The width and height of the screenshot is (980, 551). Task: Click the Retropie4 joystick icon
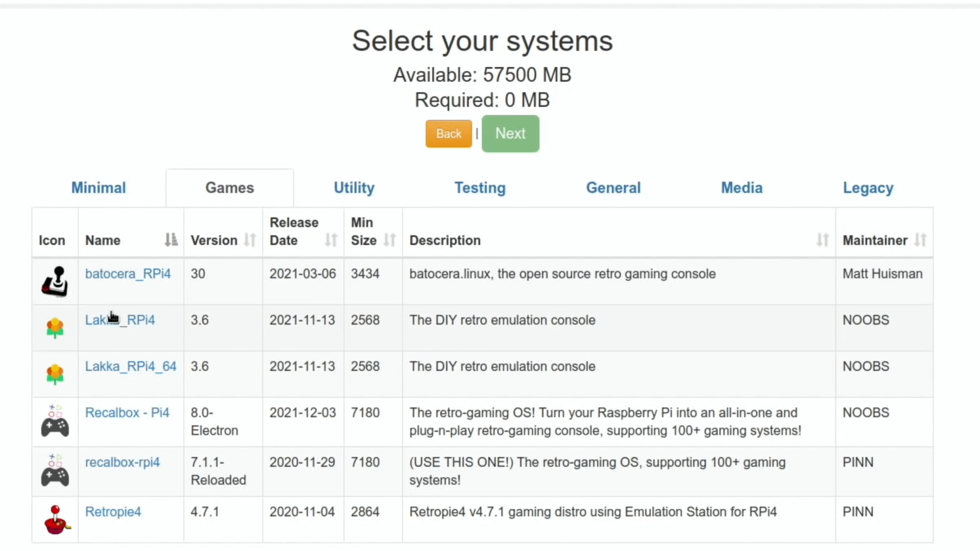56,519
